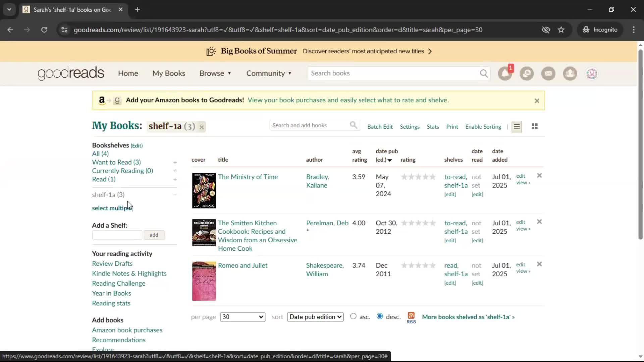Remove The Smitten Kitchen Cookbook with X
This screenshot has height=362, width=644.
pos(539,222)
